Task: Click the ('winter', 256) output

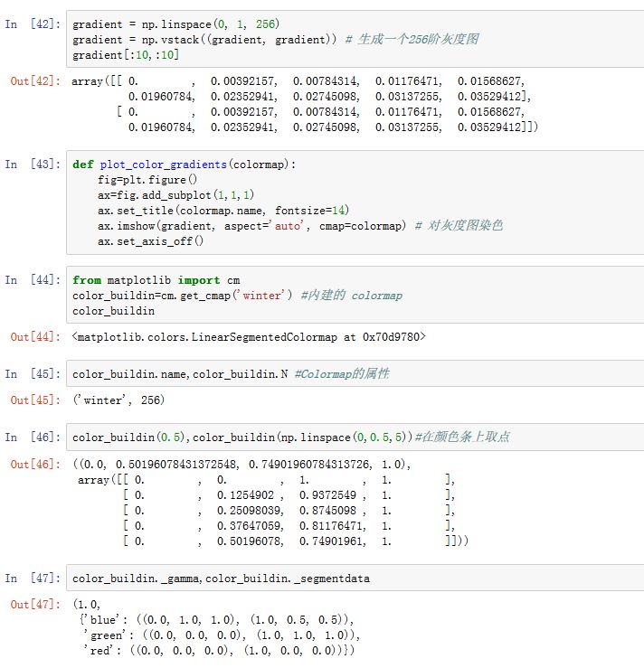Action: (118, 400)
